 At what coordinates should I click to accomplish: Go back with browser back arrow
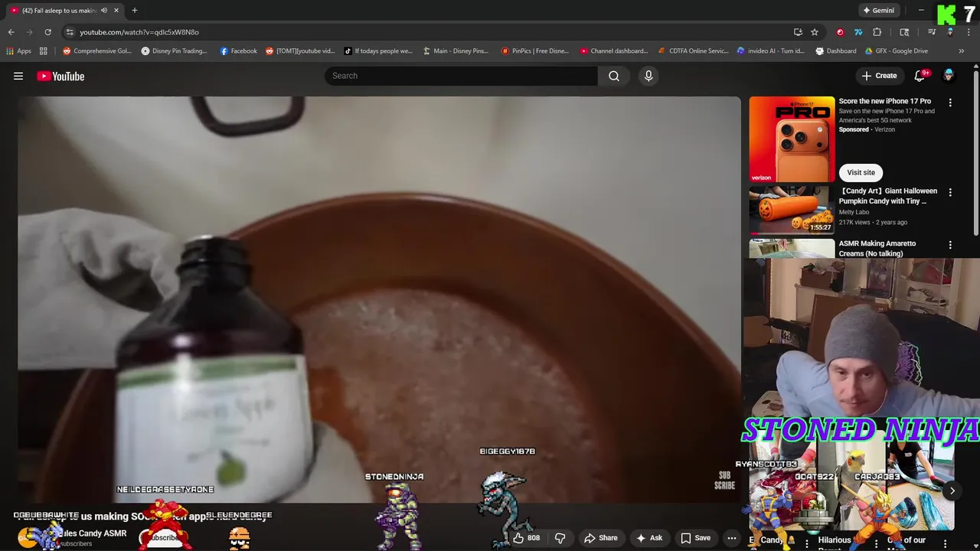pos(11,32)
